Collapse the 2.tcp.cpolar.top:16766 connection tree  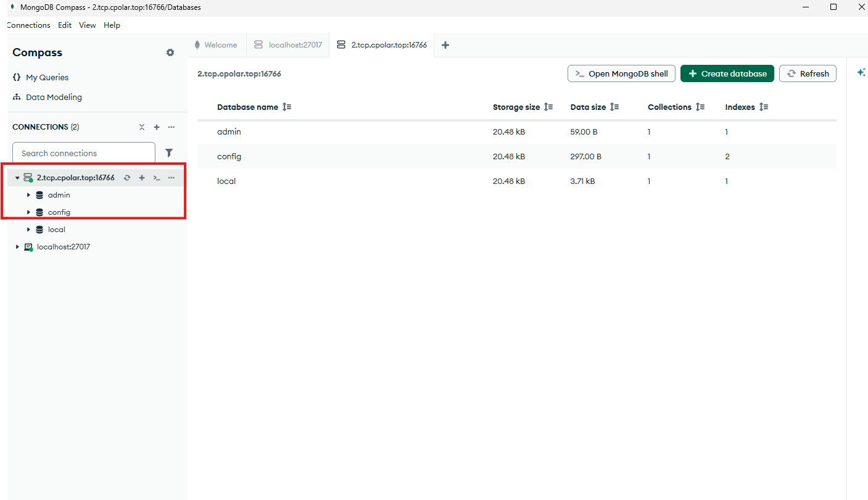click(17, 178)
